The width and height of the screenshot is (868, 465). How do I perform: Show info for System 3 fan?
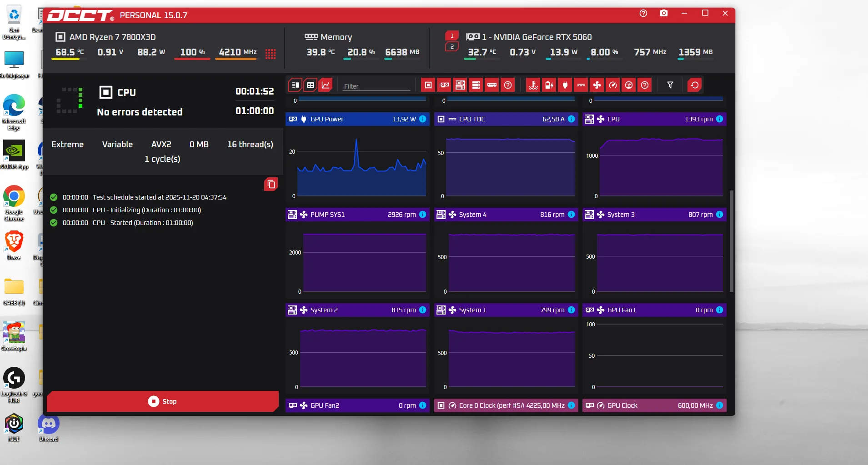(x=719, y=215)
